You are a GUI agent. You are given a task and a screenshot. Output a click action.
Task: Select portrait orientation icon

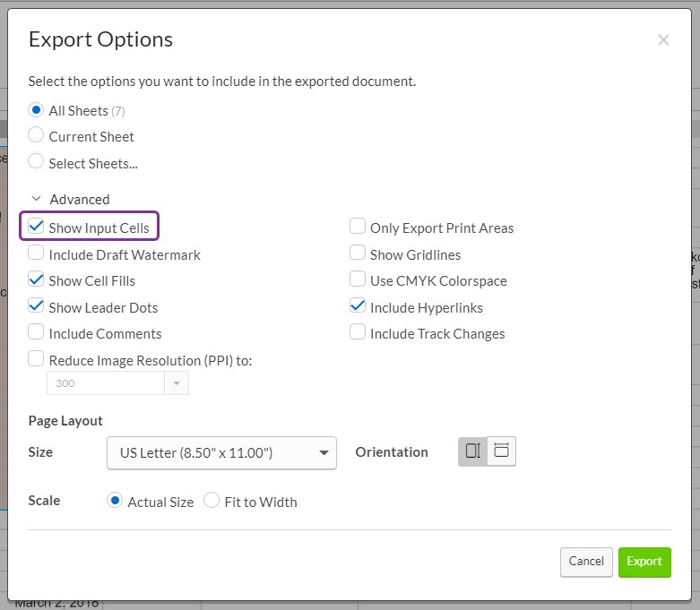(x=472, y=451)
